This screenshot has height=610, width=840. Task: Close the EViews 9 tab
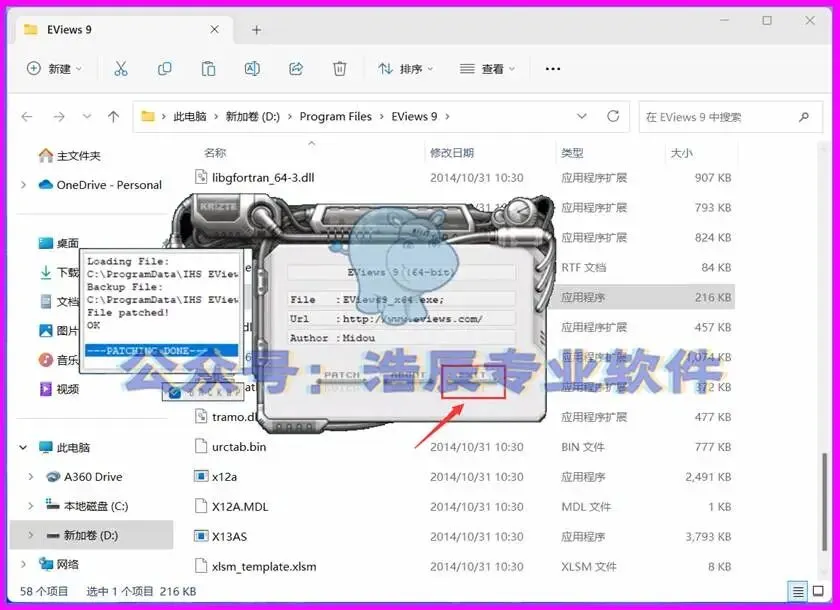click(x=214, y=29)
